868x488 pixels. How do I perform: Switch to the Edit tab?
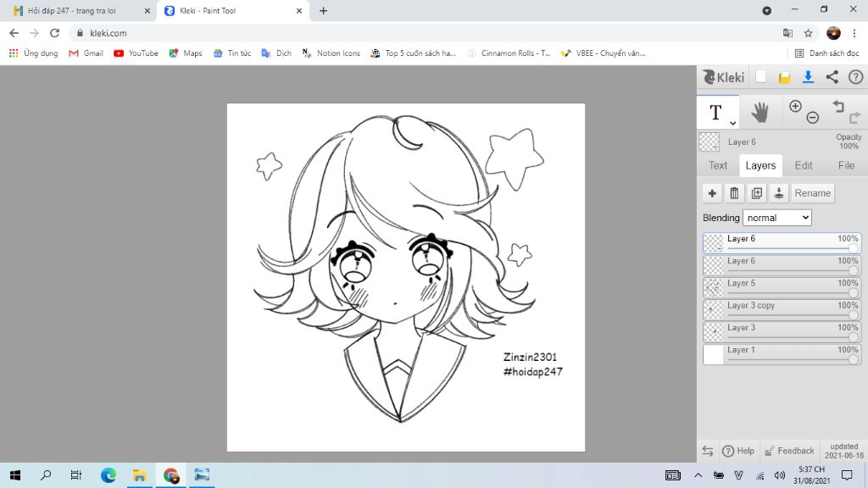804,165
